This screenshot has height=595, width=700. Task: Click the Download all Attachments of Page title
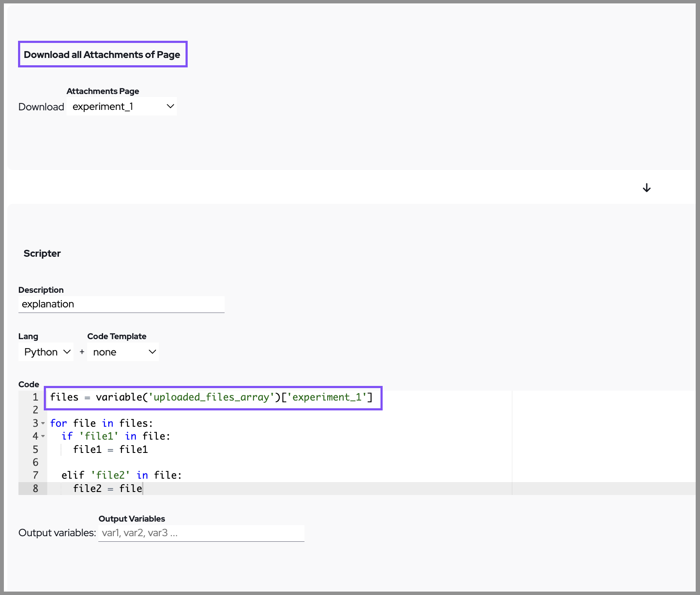point(102,55)
